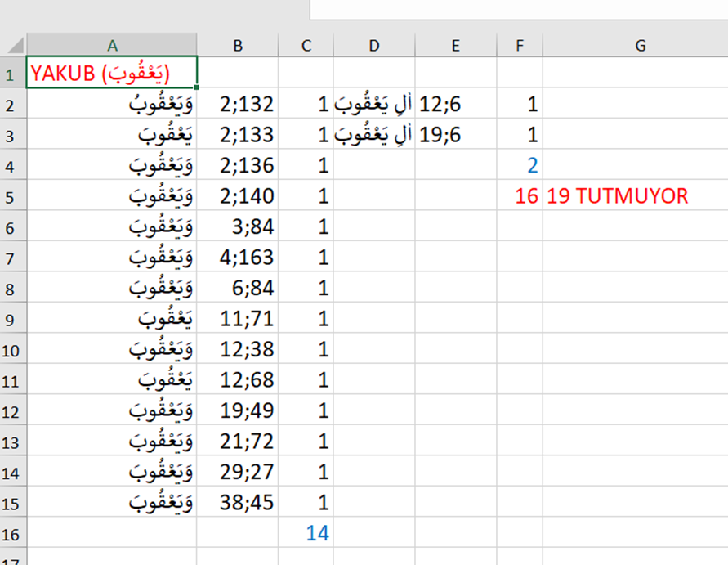Viewport: 728px width, 565px height.
Task: Click the red '19 TUTMUYOR' cell
Action: pyautogui.click(x=635, y=195)
